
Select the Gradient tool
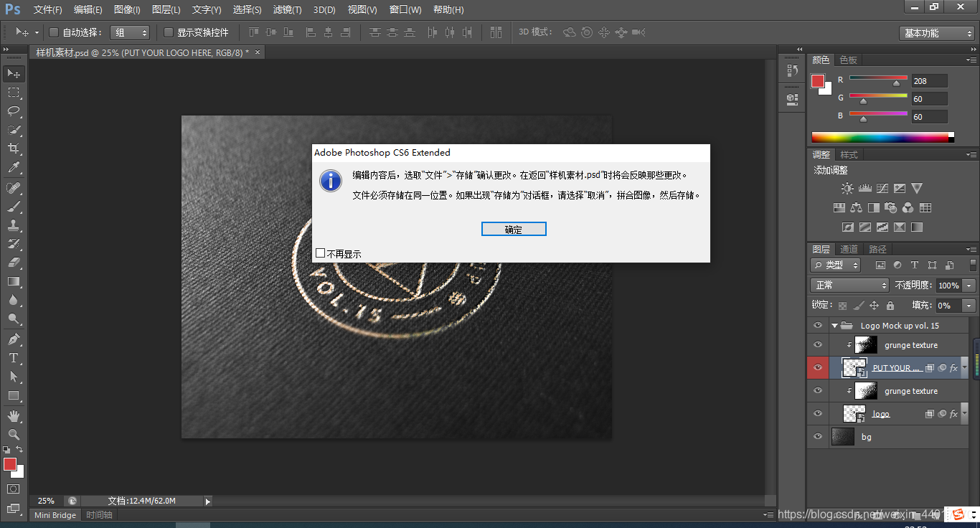[14, 281]
